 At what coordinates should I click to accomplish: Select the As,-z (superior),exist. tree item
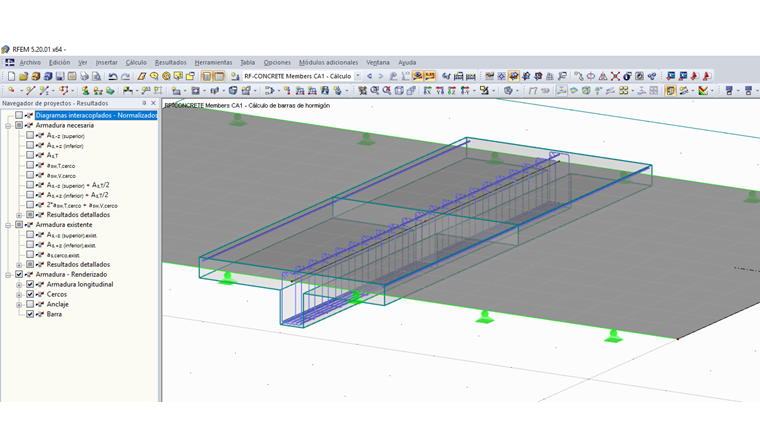[72, 235]
